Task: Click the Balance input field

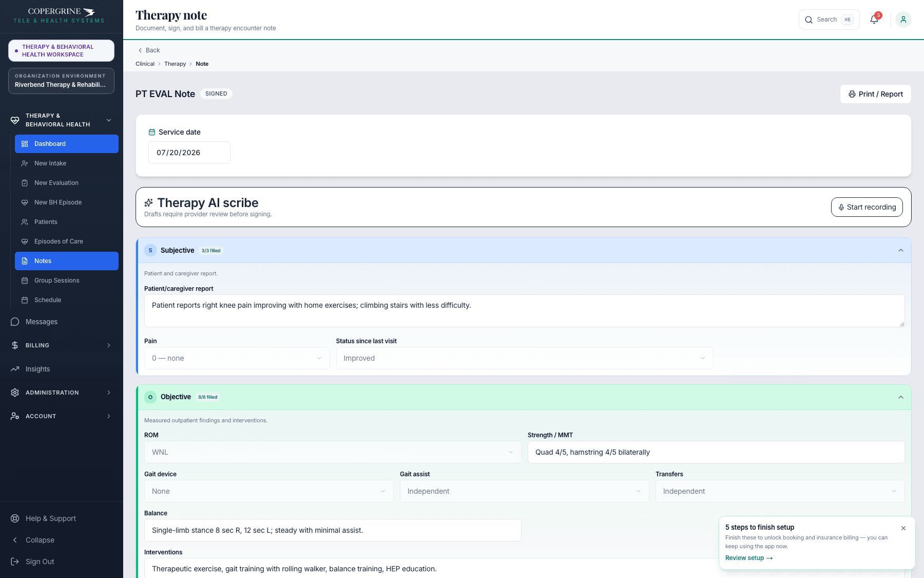Action: point(333,530)
